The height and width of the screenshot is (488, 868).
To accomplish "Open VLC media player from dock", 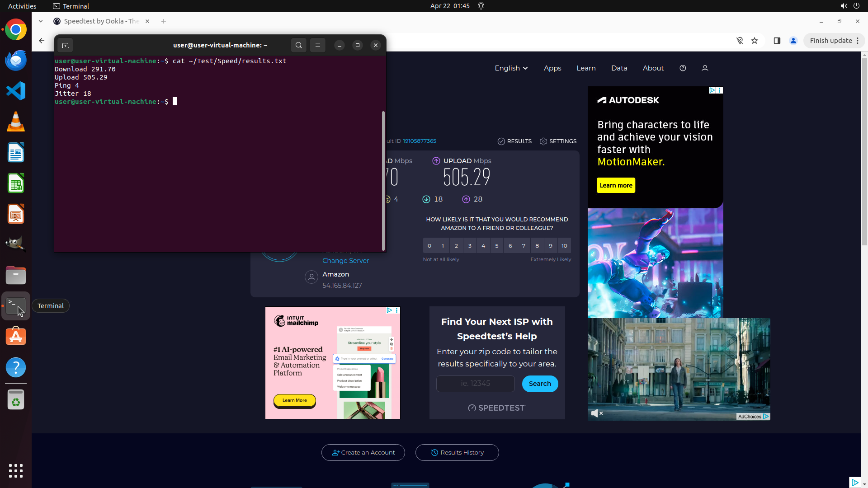I will tap(16, 122).
